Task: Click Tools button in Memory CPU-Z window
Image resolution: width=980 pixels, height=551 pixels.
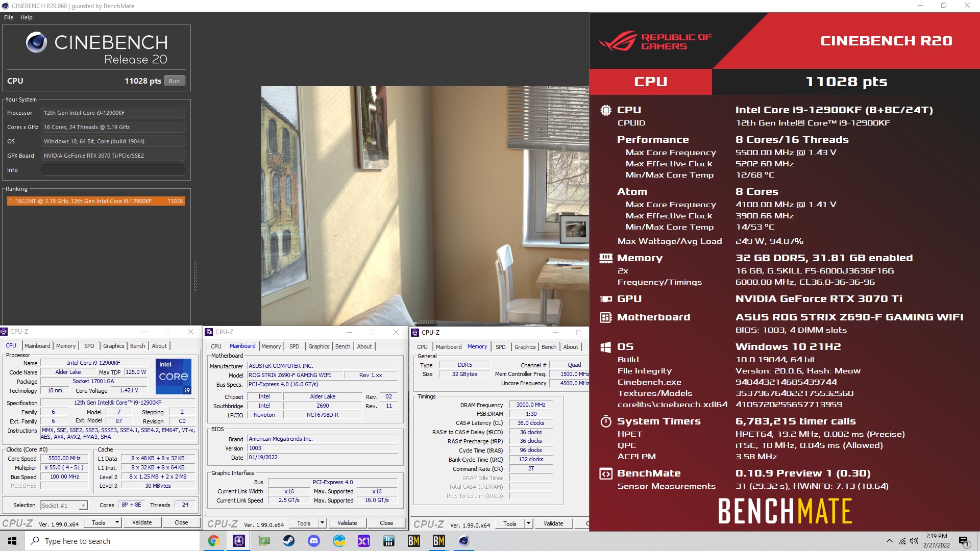Action: click(510, 523)
